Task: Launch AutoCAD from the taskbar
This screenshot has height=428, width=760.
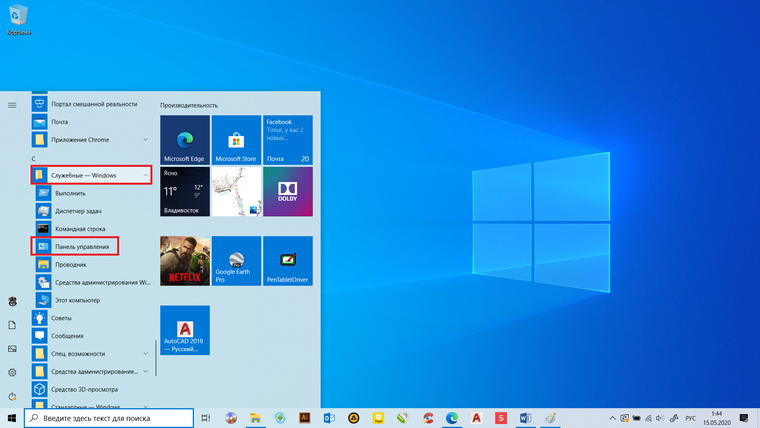Action: (x=476, y=418)
